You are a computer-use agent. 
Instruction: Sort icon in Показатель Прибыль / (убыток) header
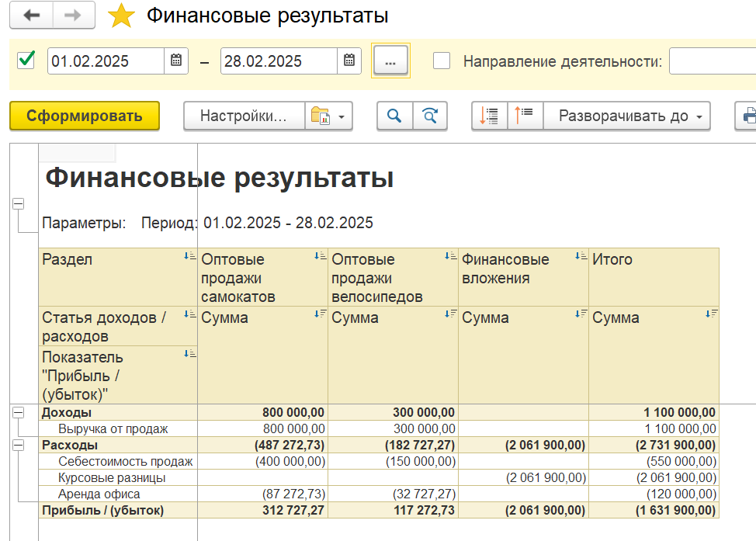pyautogui.click(x=190, y=354)
